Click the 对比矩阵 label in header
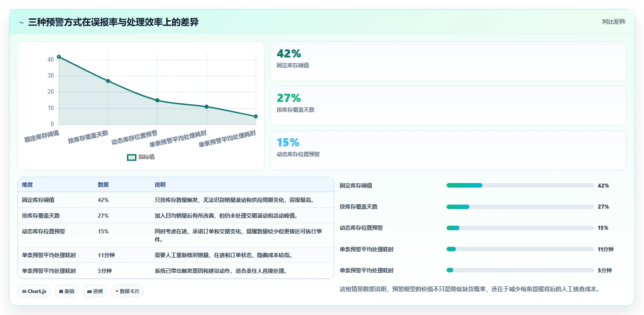 pyautogui.click(x=613, y=22)
